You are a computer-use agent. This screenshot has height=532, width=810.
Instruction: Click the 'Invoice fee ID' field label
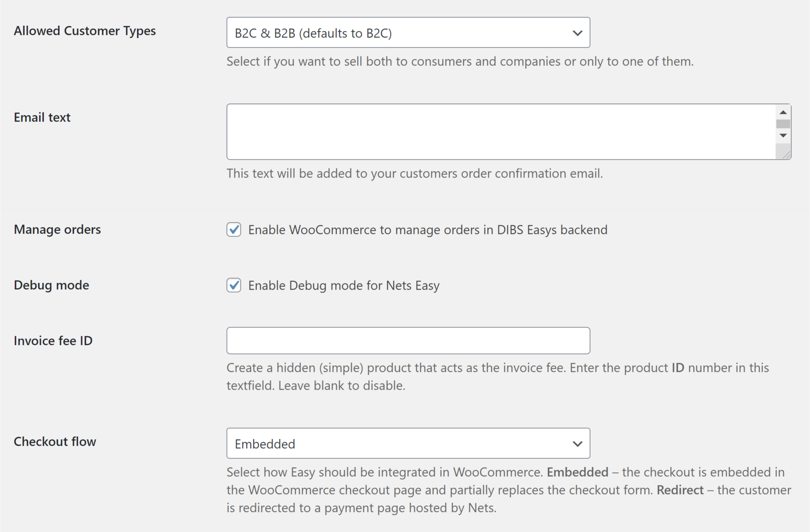point(53,341)
